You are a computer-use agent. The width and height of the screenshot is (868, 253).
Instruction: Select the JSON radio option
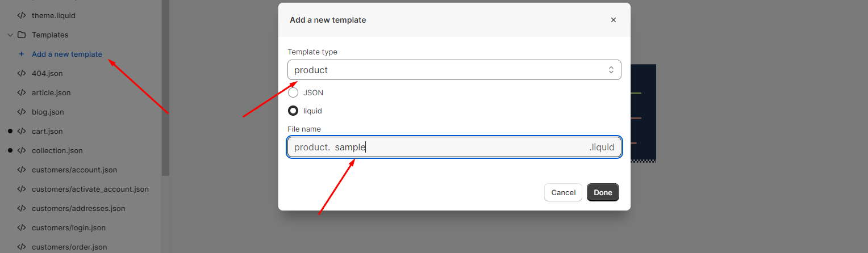coord(293,92)
